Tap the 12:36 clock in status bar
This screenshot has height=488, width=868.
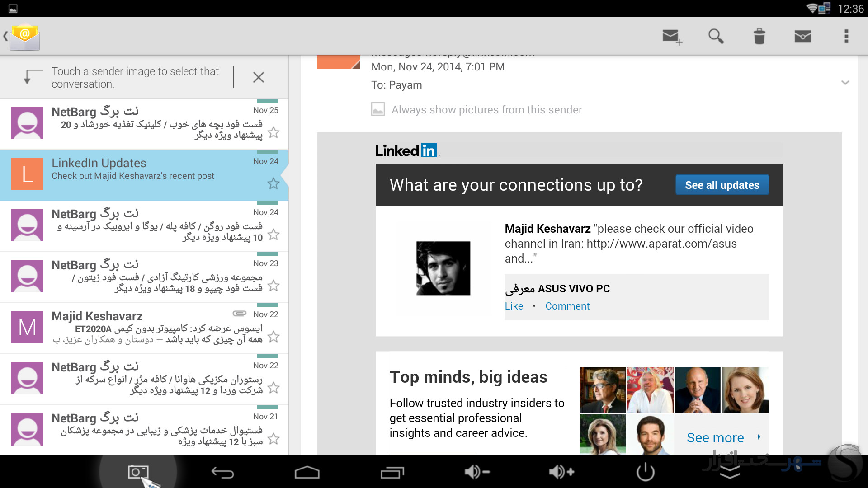pyautogui.click(x=850, y=9)
